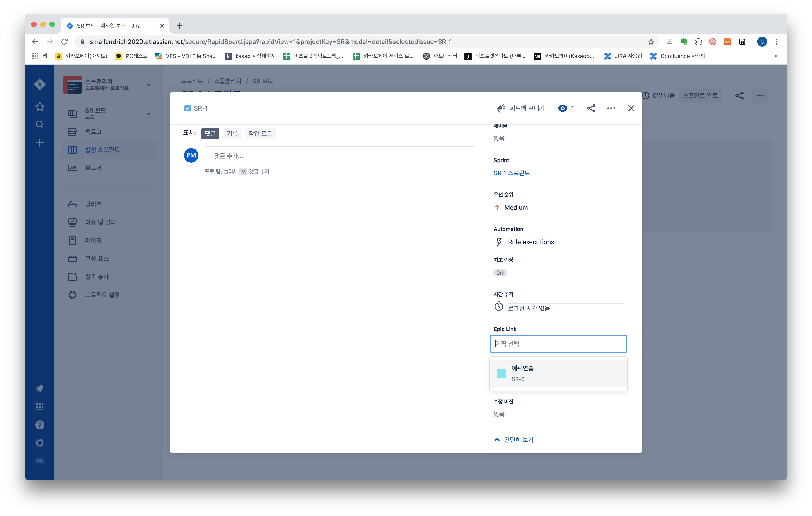
Task: Click the time tracking stopwatch icon
Action: click(x=499, y=306)
